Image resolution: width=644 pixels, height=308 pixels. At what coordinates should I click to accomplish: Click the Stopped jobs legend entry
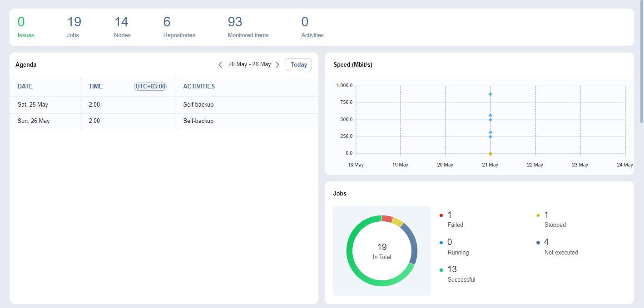[x=555, y=220]
